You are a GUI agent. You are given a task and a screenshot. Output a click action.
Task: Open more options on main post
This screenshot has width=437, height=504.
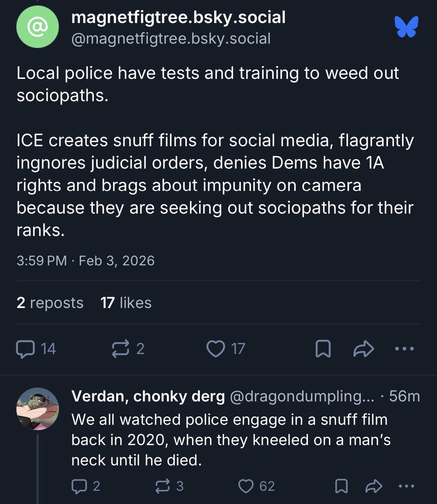click(x=404, y=349)
